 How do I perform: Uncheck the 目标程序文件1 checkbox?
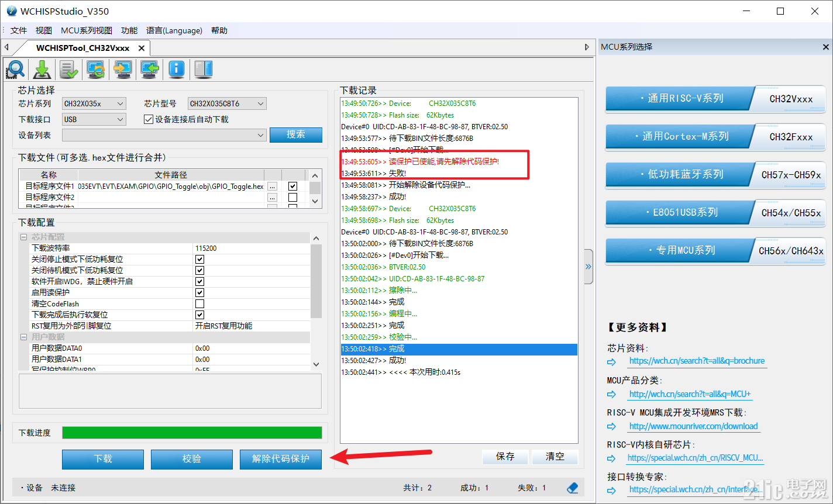293,187
